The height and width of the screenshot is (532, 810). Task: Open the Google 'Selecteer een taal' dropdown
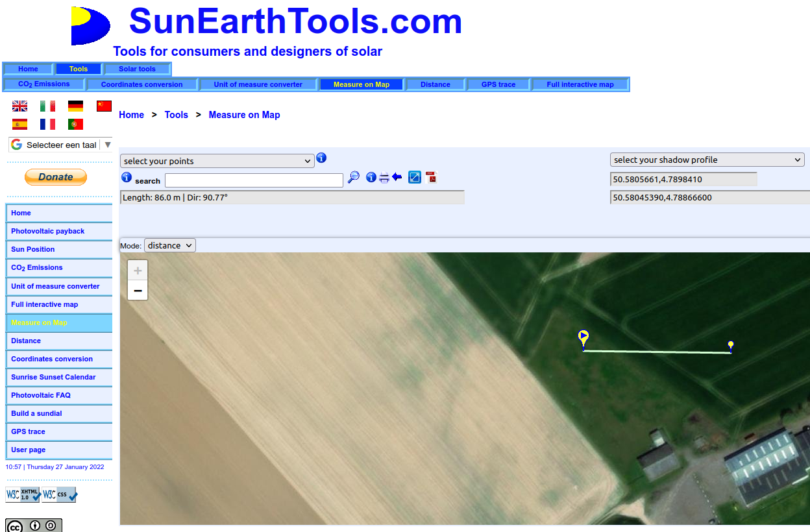tap(61, 145)
